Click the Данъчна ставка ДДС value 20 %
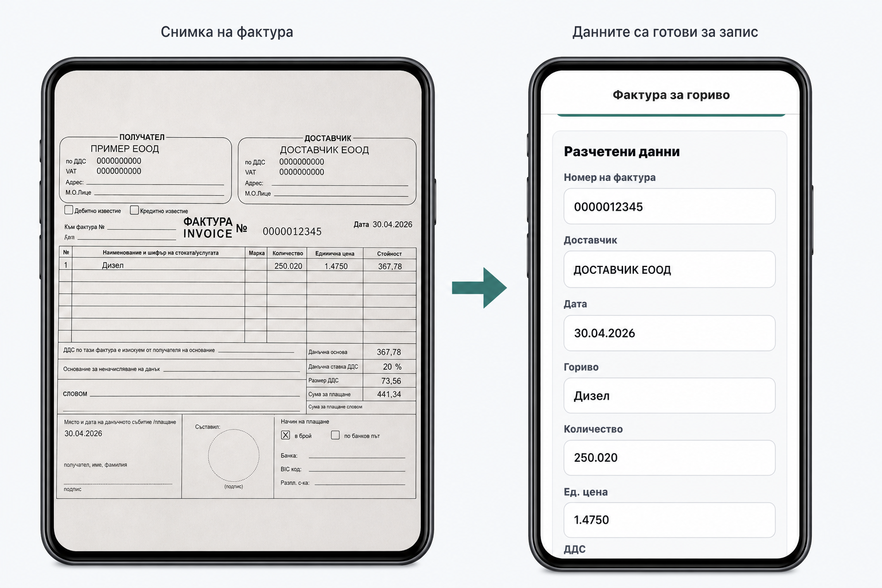Viewport: 882px width, 588px height. coord(392,366)
